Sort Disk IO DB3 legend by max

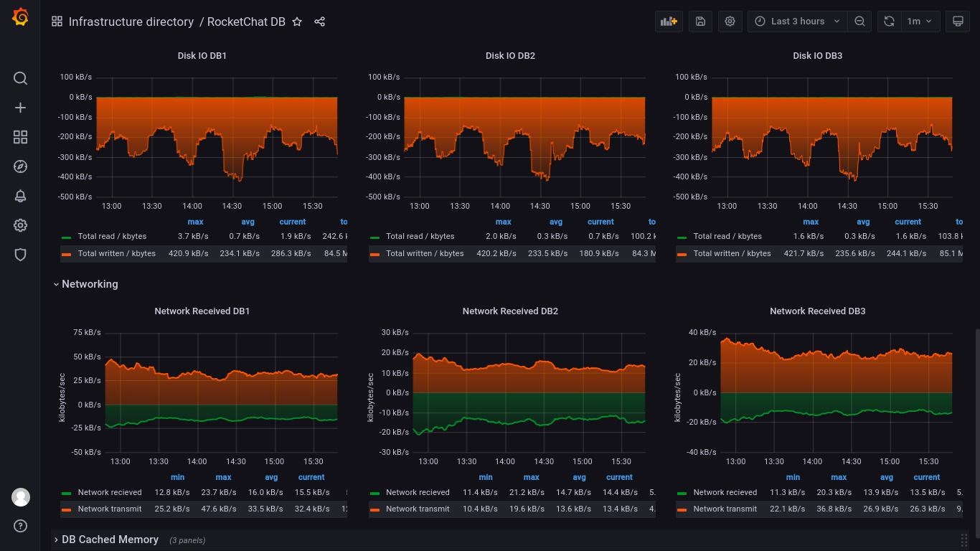(x=811, y=222)
